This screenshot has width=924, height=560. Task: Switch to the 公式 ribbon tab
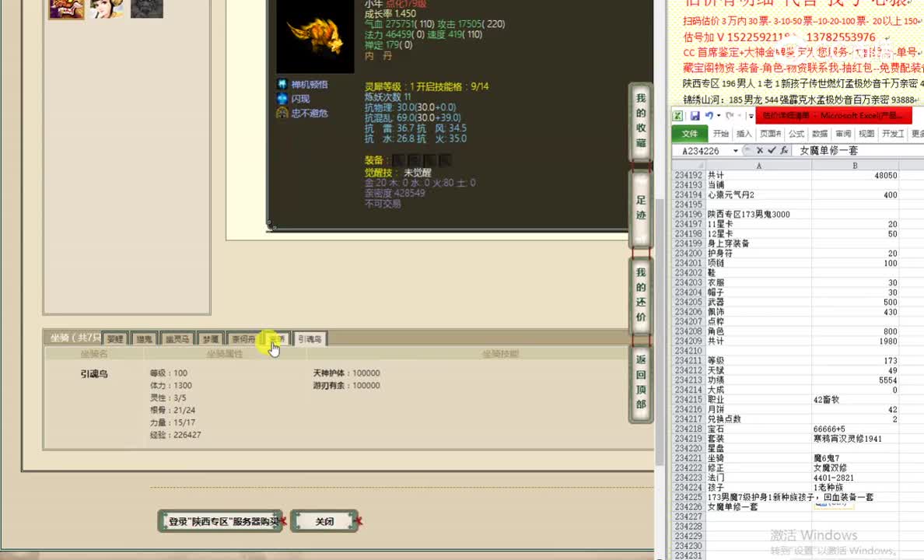coord(796,134)
